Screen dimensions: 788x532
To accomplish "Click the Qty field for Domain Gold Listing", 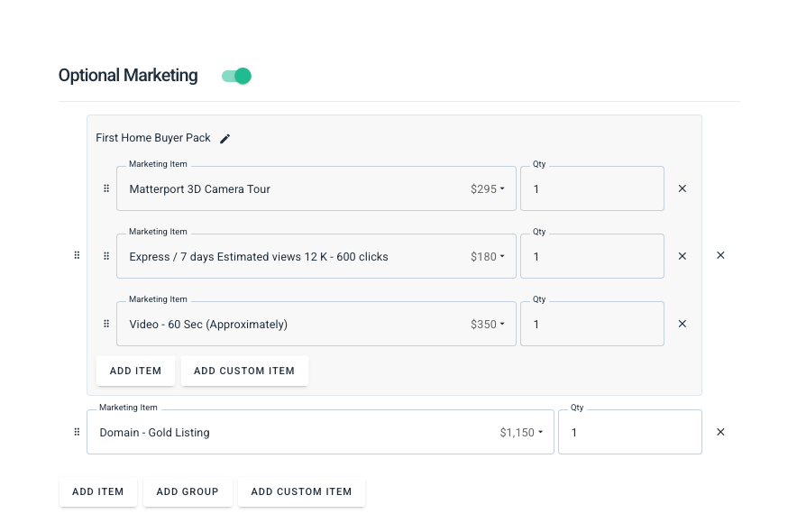I will pyautogui.click(x=630, y=432).
